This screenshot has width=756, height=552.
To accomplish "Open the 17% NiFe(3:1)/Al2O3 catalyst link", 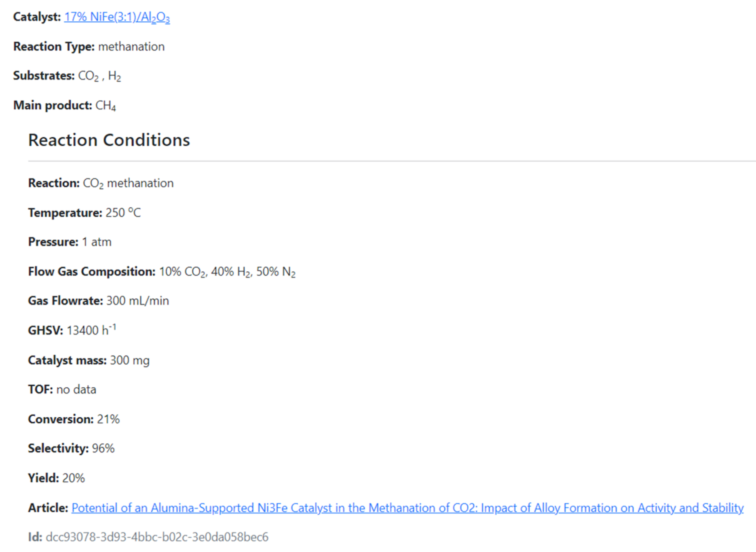I will pyautogui.click(x=117, y=17).
